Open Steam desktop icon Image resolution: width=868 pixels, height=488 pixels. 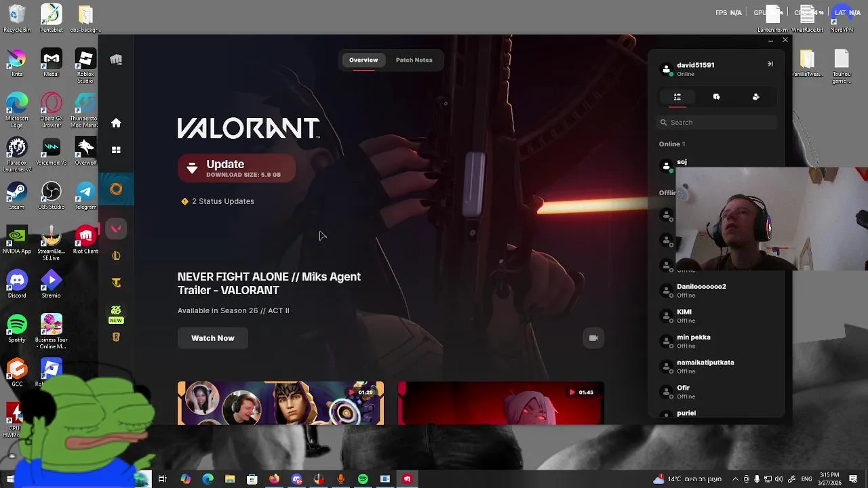17,196
